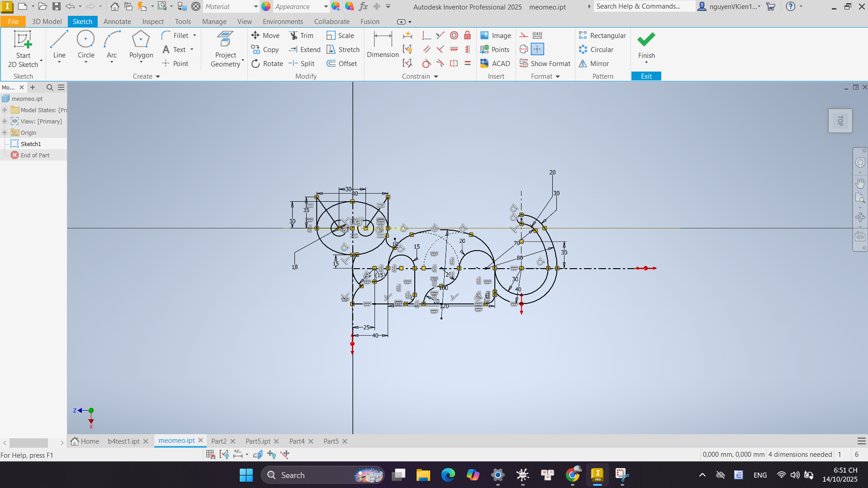Image resolution: width=868 pixels, height=488 pixels.
Task: Open the Appearance color override swatch
Action: pyautogui.click(x=266, y=6)
